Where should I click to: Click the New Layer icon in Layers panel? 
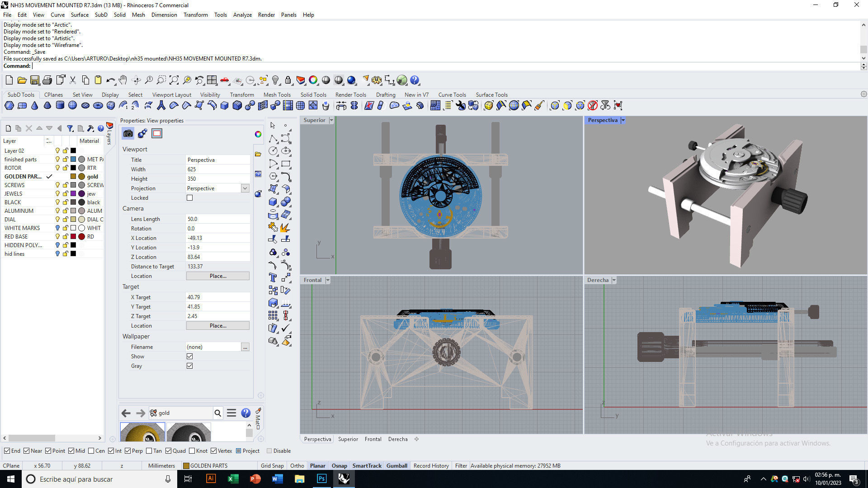click(8, 129)
